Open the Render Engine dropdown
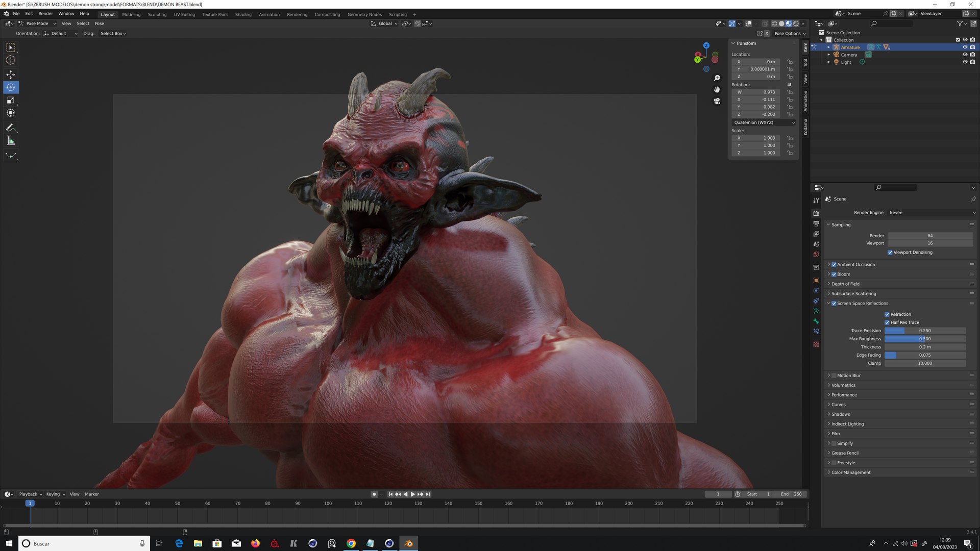 pyautogui.click(x=932, y=213)
